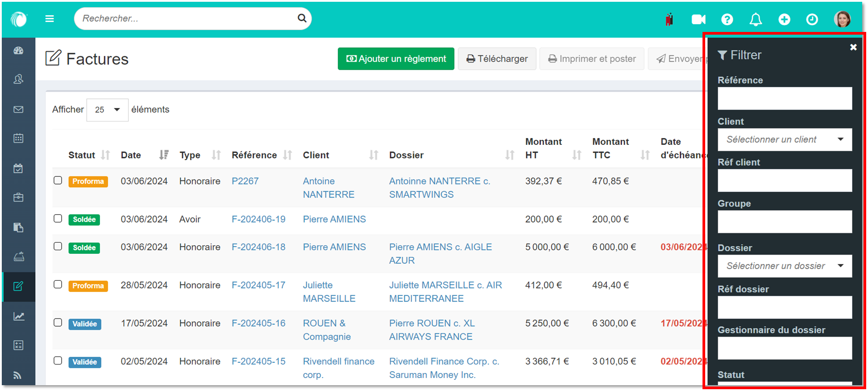Open the 25 elements per page dropdown
Viewport: 868px width, 391px height.
[x=107, y=110]
